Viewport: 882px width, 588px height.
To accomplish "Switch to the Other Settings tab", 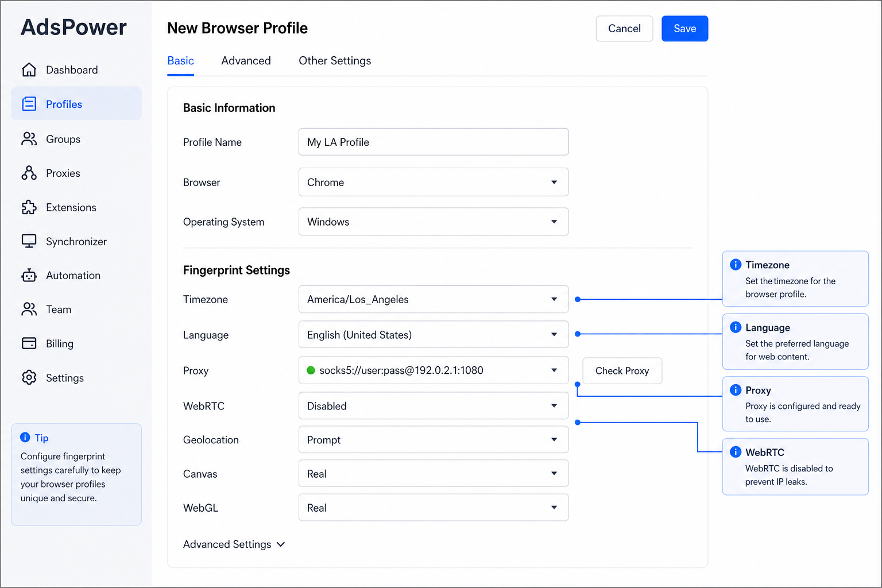I will tap(335, 61).
